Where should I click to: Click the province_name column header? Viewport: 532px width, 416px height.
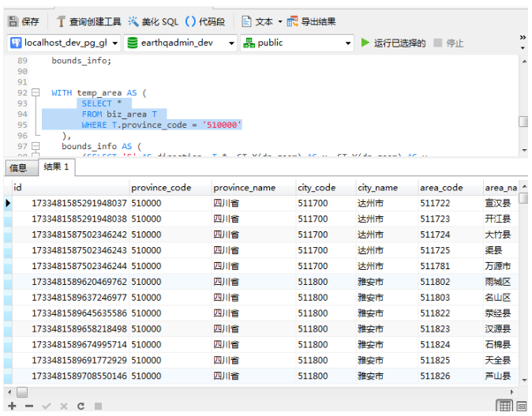click(x=253, y=188)
